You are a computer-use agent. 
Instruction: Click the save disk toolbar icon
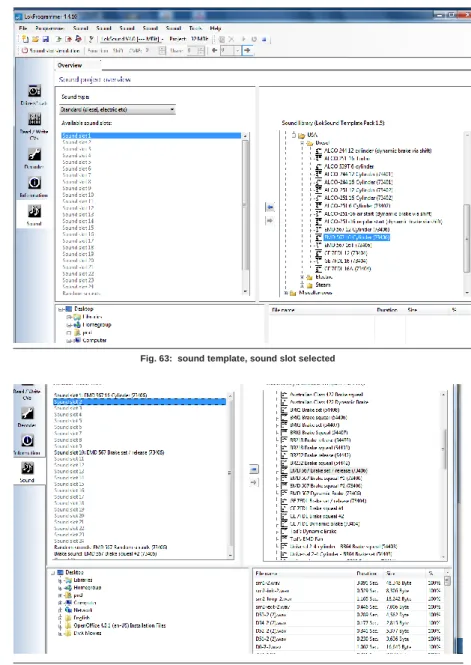(x=45, y=39)
